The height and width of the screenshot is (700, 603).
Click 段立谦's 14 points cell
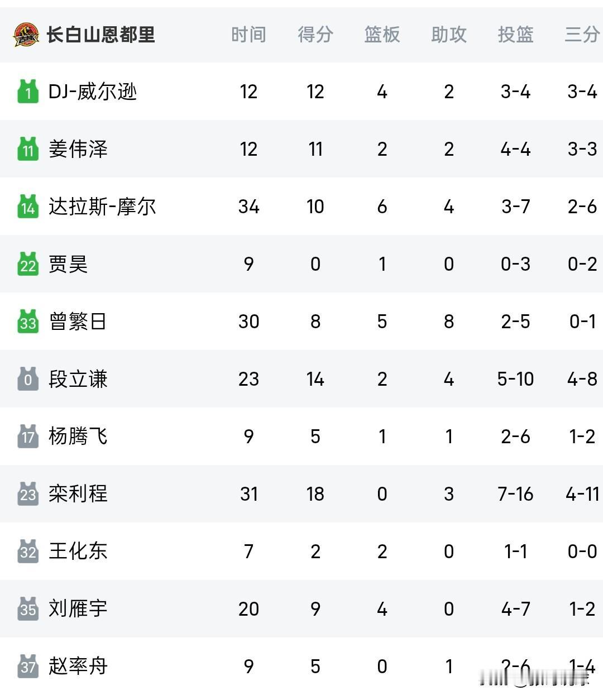pyautogui.click(x=315, y=379)
